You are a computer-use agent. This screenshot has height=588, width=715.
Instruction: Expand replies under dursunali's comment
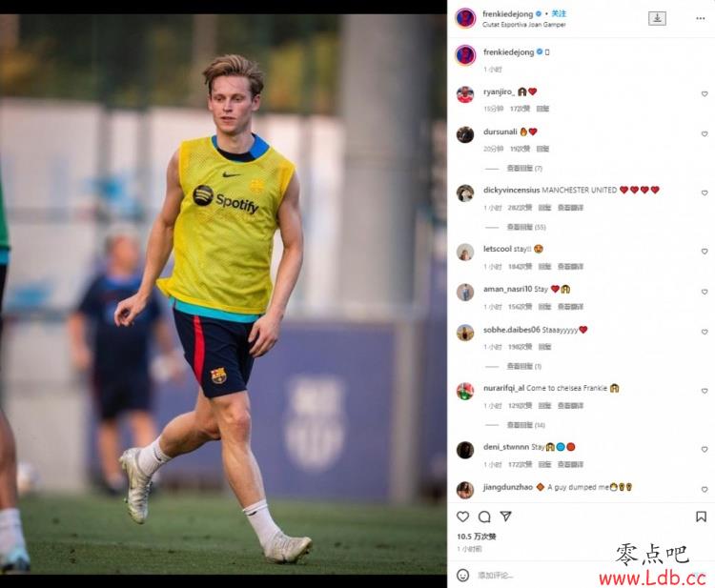[524, 168]
